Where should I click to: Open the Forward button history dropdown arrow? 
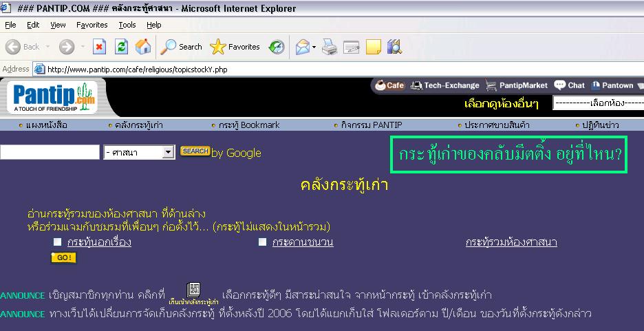pos(82,47)
